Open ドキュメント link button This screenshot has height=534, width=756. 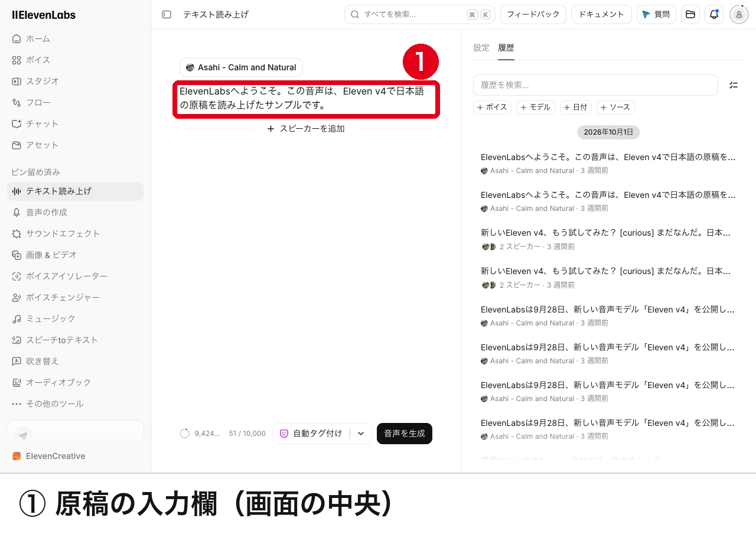[601, 14]
